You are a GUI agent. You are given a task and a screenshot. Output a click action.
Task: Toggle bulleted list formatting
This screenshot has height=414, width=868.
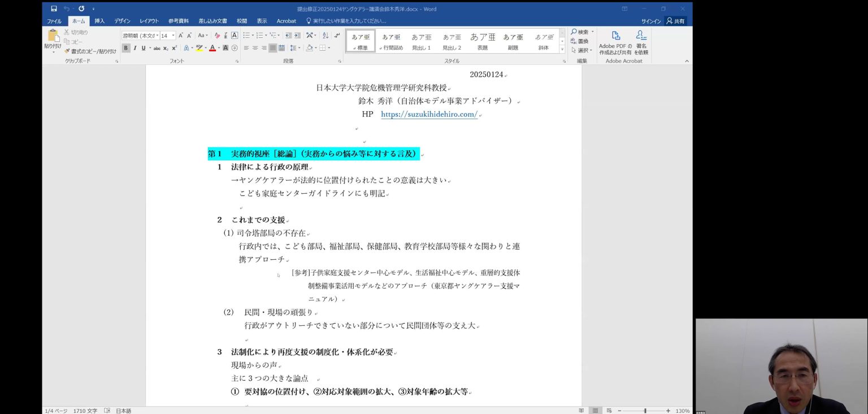pos(248,35)
